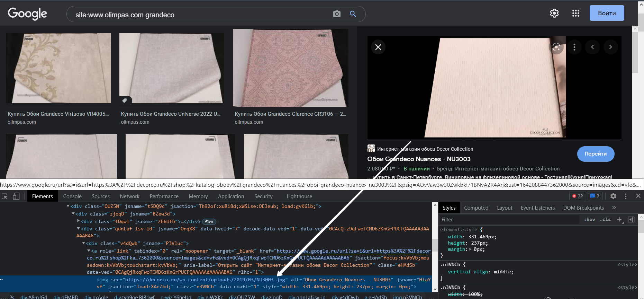Image resolution: width=644 pixels, height=299 pixels.
Task: Expand the div class fDqwl node
Action: pos(79,221)
